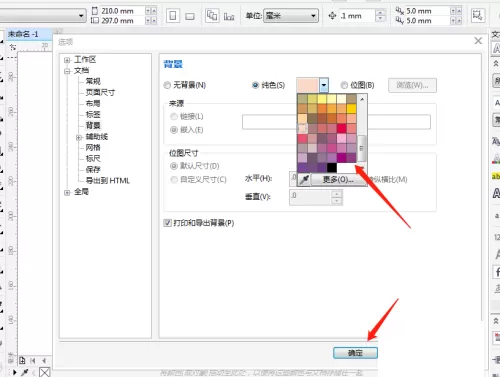Image resolution: width=500 pixels, height=377 pixels.
Task: Adjust the vertical (垂直) size spinner
Action: [x=337, y=197]
